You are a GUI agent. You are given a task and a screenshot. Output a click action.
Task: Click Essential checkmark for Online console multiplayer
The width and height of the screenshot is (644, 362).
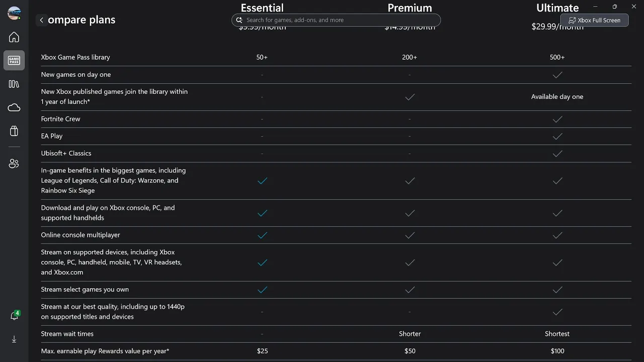(x=262, y=235)
